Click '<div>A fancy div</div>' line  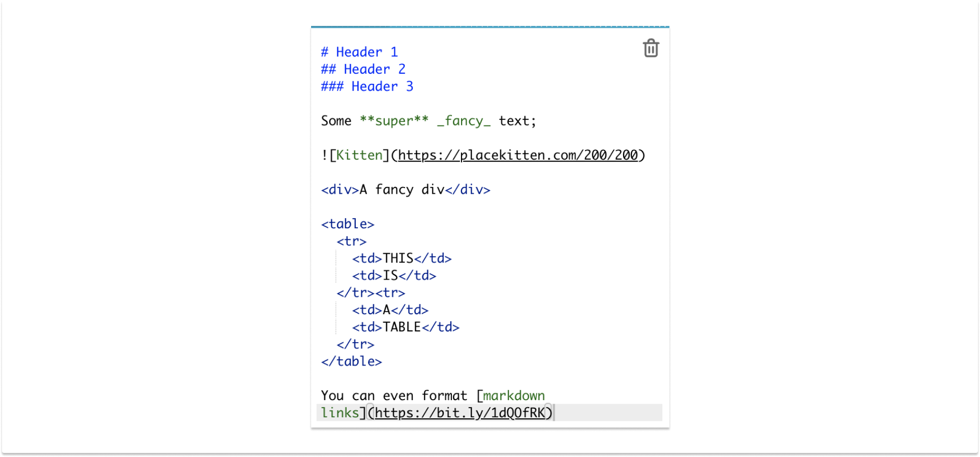pyautogui.click(x=406, y=190)
